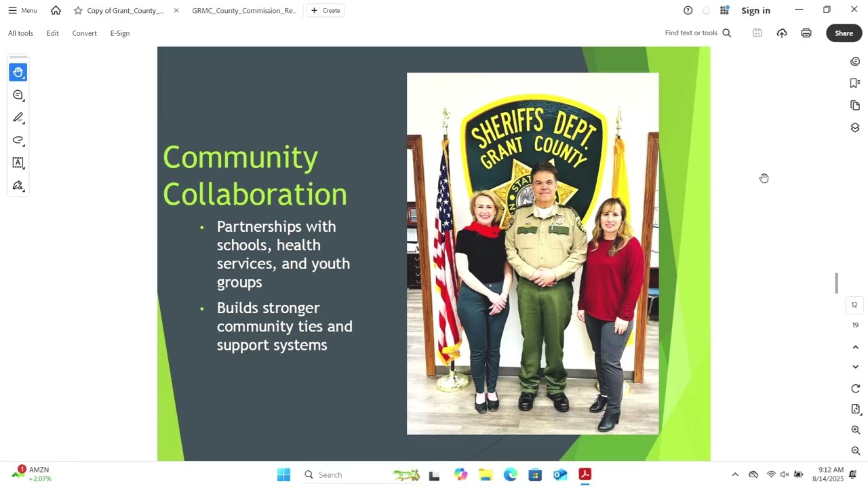The height and width of the screenshot is (488, 868).
Task: Select the Add comment tool
Action: pos(18,95)
